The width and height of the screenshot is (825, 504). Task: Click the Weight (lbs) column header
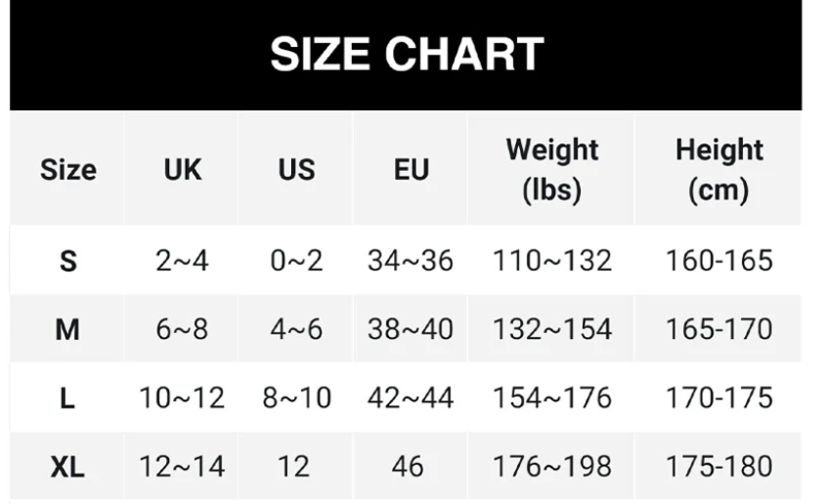552,170
